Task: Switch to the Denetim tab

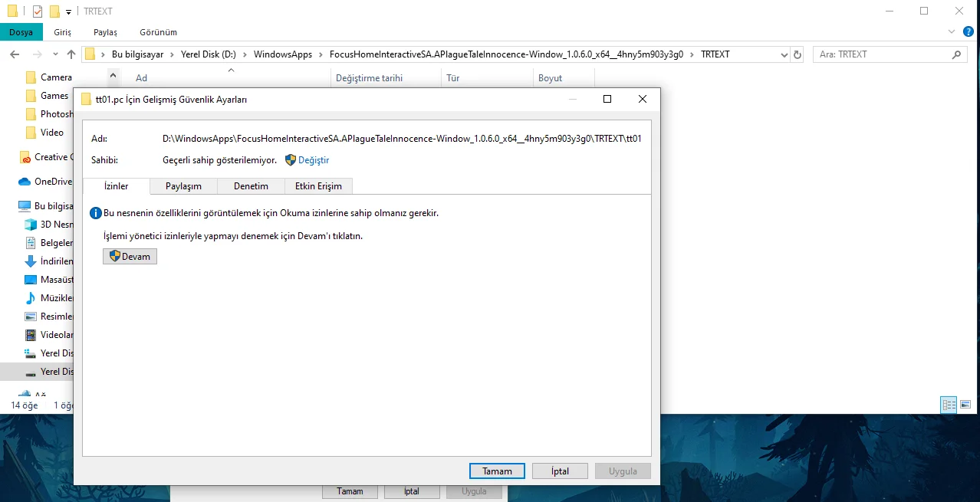Action: pos(251,186)
